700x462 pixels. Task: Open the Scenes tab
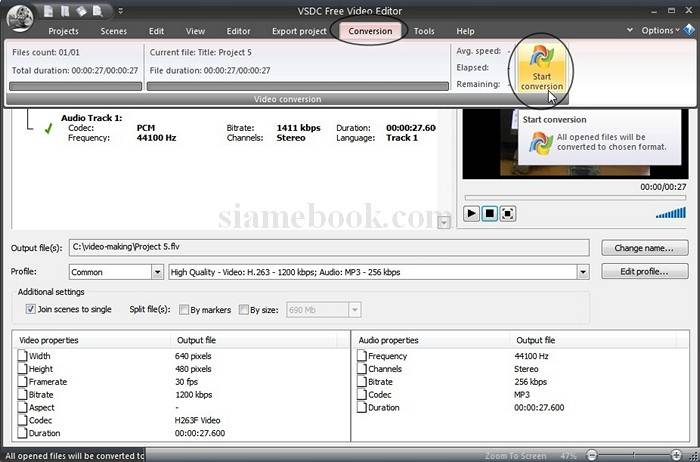pos(113,31)
